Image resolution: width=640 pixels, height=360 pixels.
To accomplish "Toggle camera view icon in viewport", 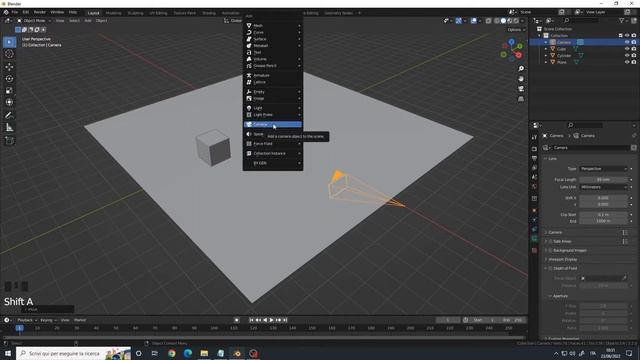I will tap(521, 89).
